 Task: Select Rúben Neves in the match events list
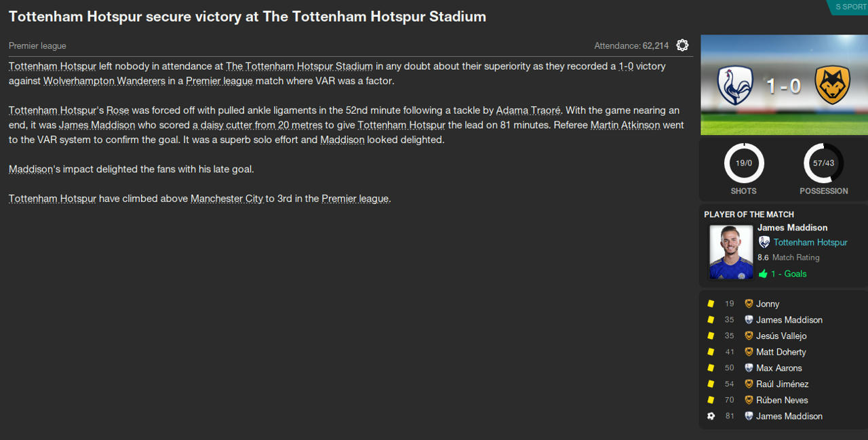(x=782, y=400)
